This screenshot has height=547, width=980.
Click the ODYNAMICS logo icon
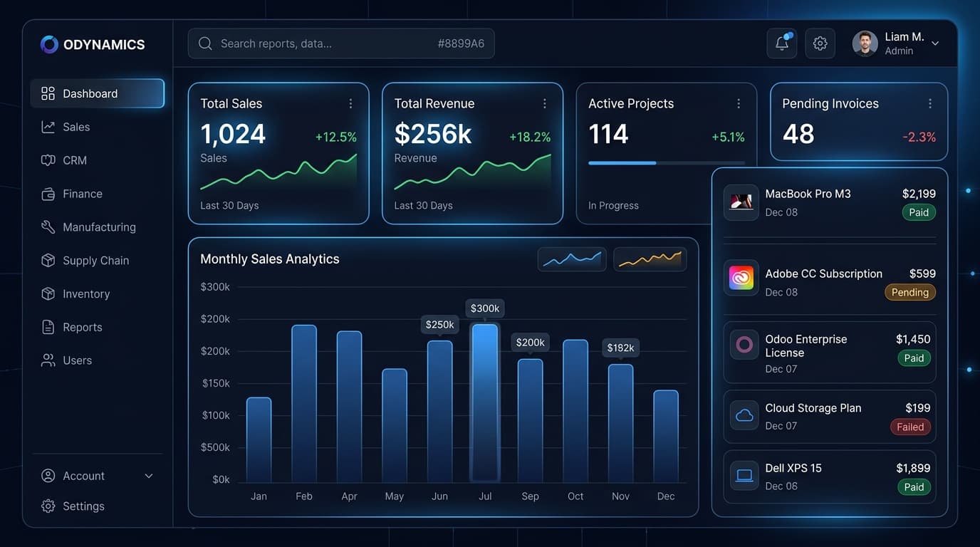[49, 44]
